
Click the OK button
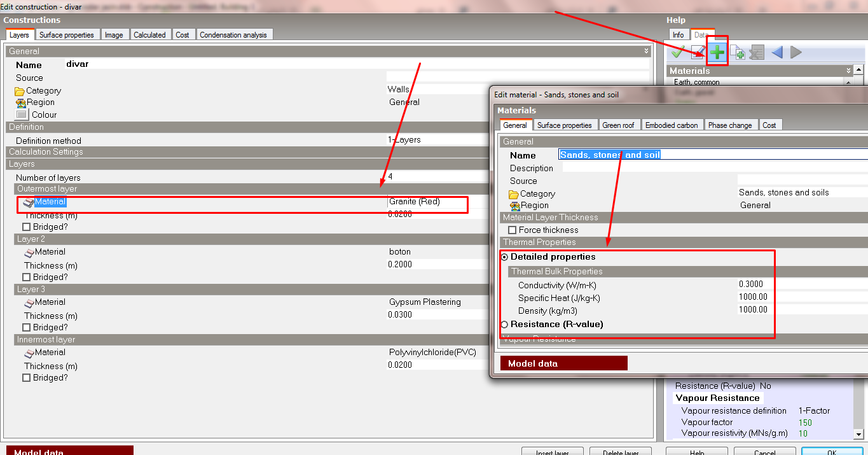click(832, 451)
